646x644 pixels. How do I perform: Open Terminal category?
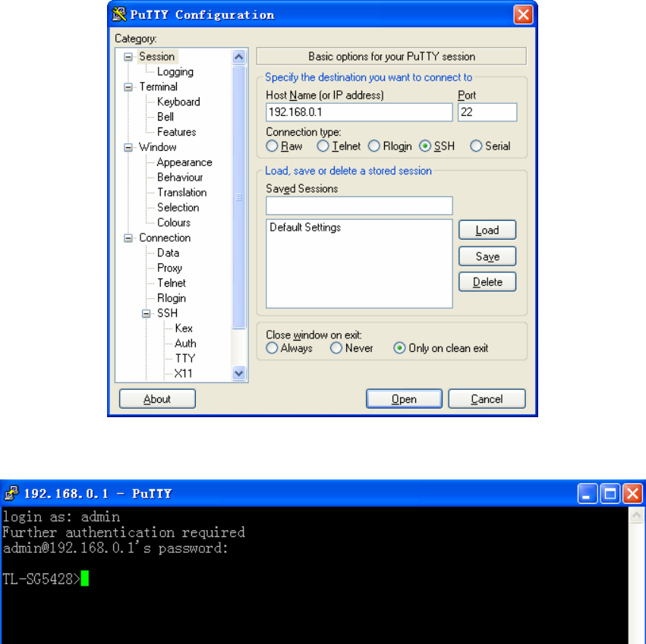(158, 87)
